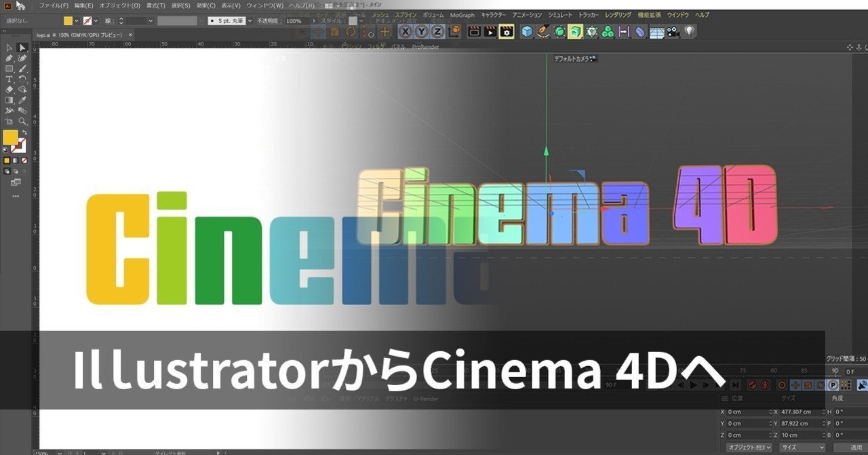The image size is (868, 455).
Task: Select the Curvature tool
Action: tap(22, 58)
